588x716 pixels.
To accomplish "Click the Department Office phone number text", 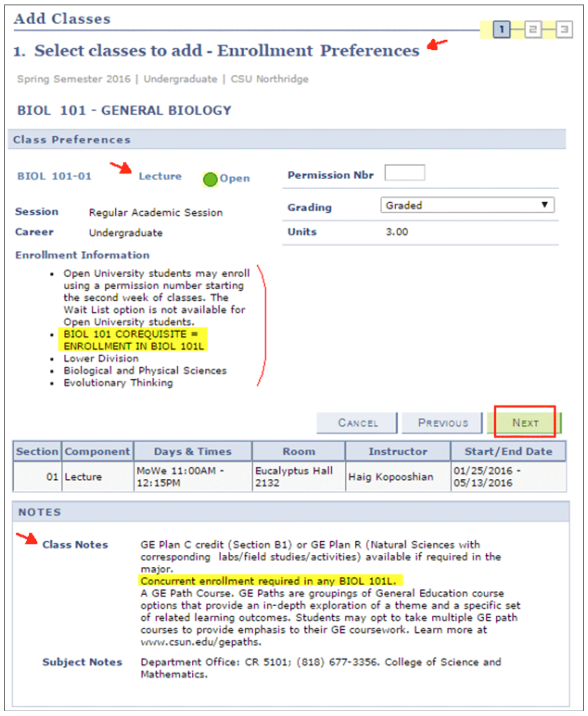I will coord(338,662).
